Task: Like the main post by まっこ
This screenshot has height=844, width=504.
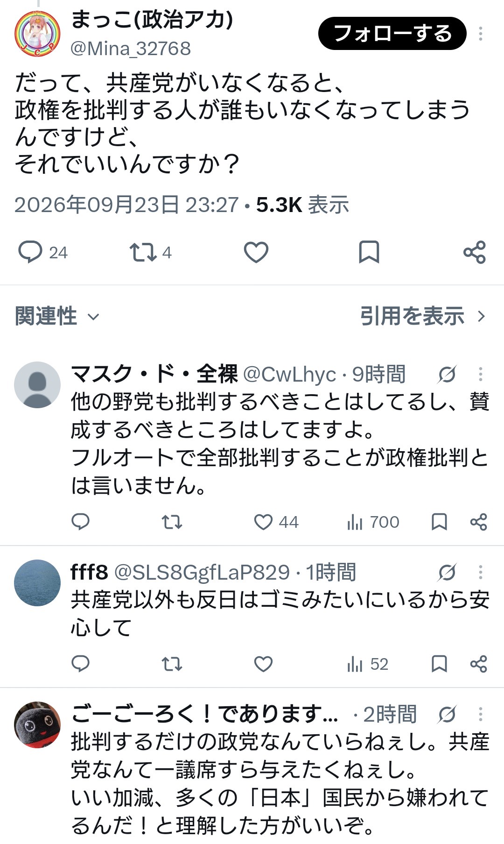Action: 256,252
